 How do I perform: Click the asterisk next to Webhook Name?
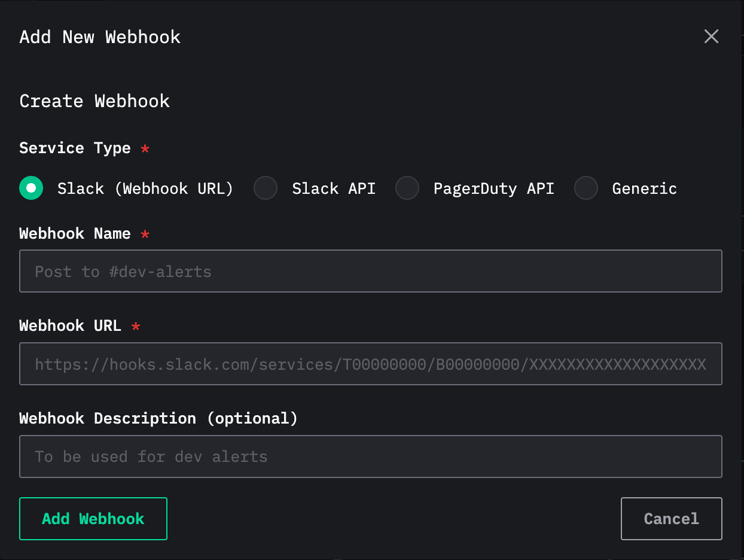tap(145, 235)
